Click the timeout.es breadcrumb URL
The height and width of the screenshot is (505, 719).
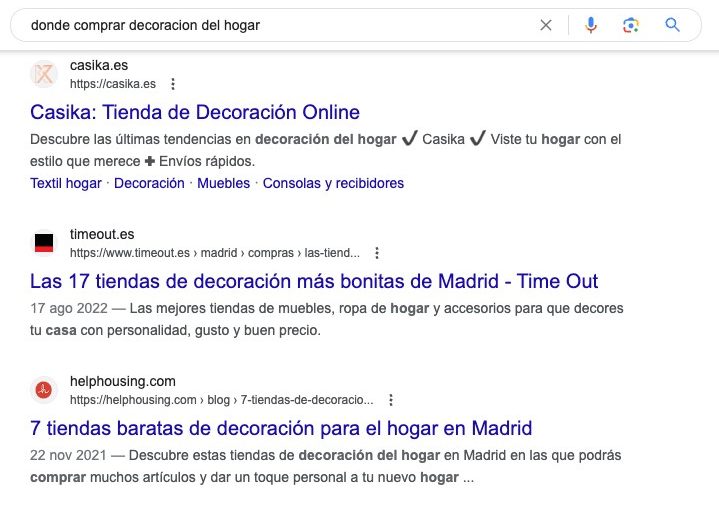(x=215, y=253)
